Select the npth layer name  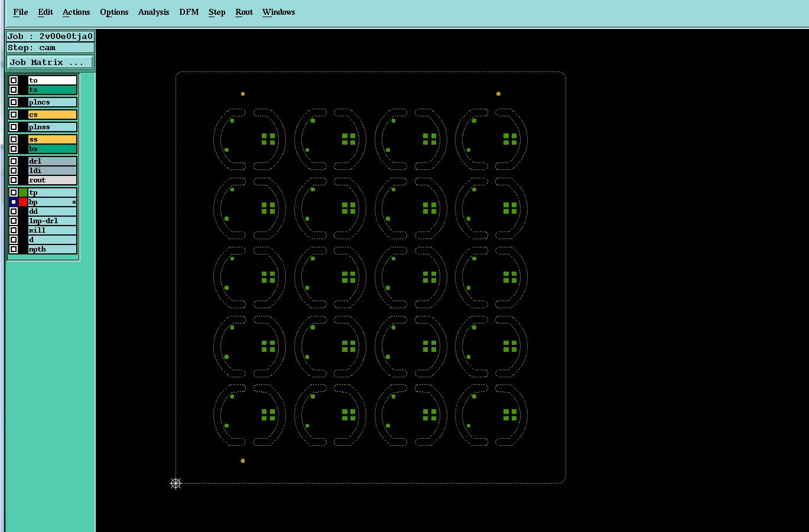[x=53, y=249]
